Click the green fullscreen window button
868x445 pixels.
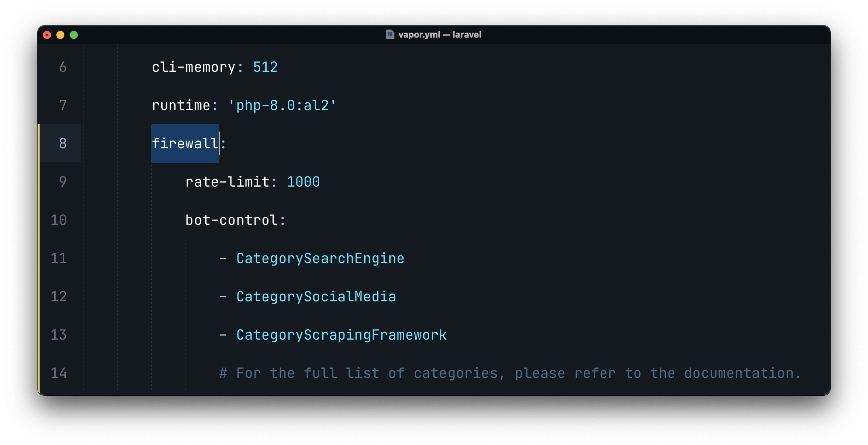click(74, 35)
